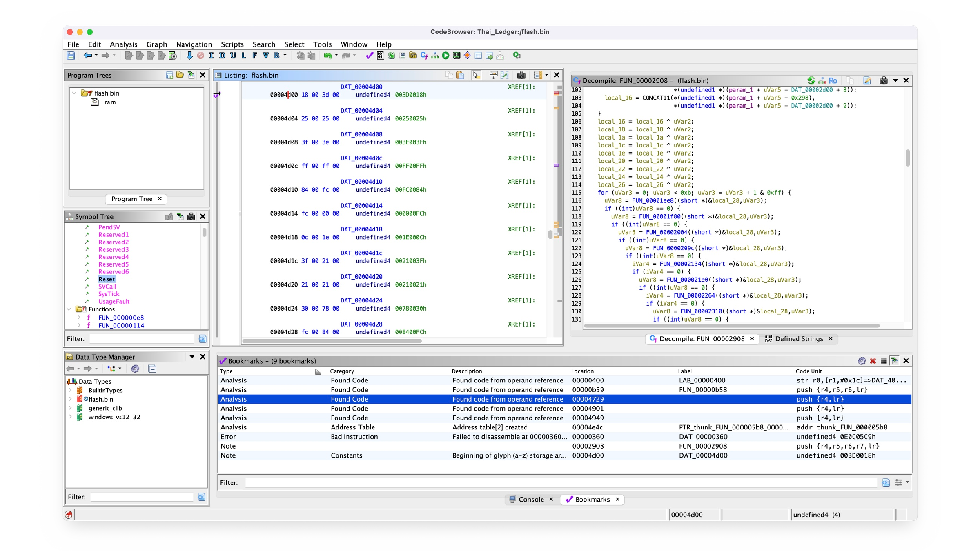980x551 pixels.
Task: Open the Analysis menu
Action: point(123,44)
